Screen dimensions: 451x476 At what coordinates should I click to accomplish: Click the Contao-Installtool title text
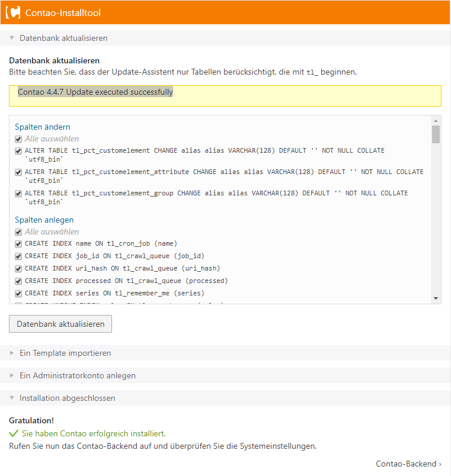63,13
